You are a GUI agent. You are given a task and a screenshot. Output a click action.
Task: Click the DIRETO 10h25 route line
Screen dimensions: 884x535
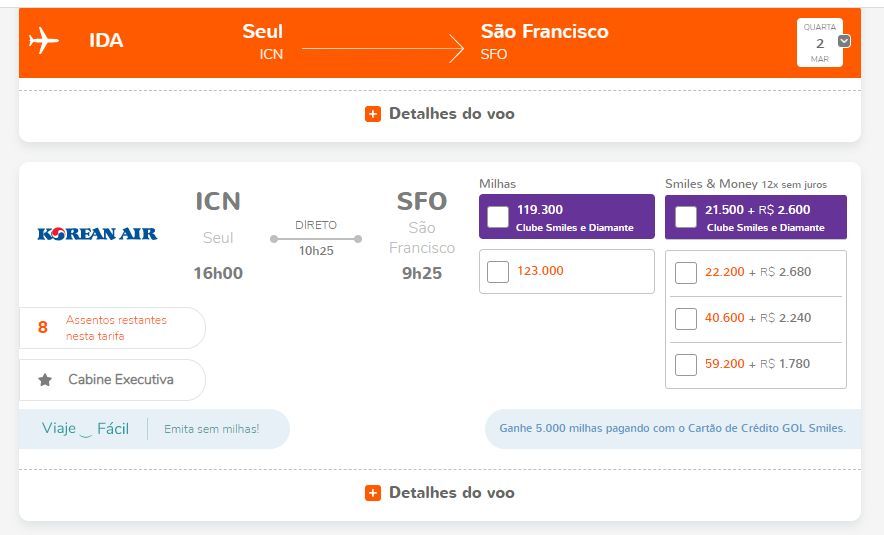tap(316, 239)
